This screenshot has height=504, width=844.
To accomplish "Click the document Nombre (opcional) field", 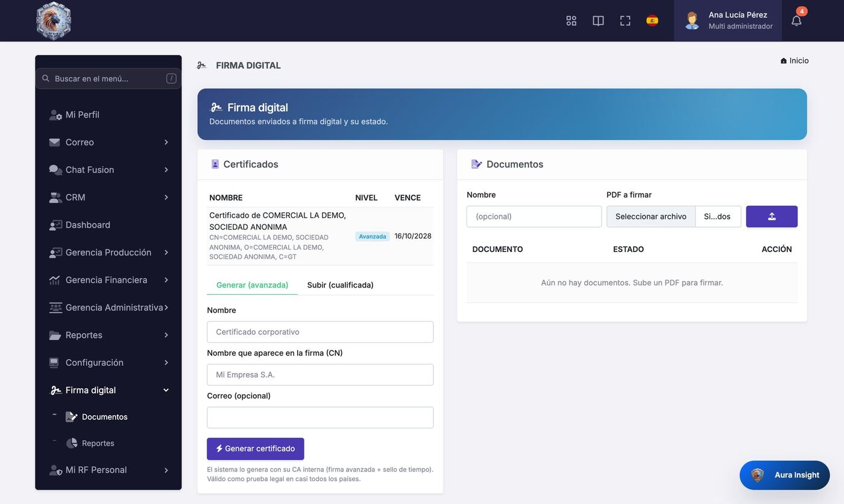I will coord(534,216).
